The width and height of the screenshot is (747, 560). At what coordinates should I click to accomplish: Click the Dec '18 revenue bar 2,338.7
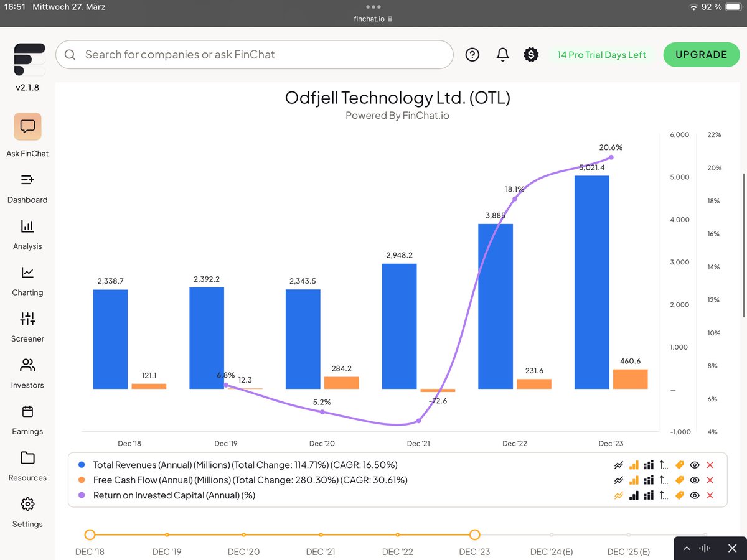111,339
